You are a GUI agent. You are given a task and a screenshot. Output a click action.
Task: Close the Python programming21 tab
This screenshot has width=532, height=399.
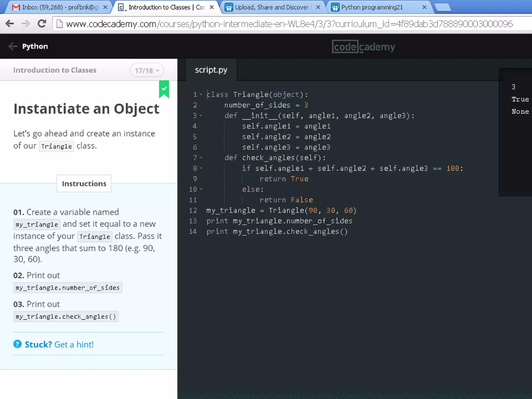click(x=424, y=7)
